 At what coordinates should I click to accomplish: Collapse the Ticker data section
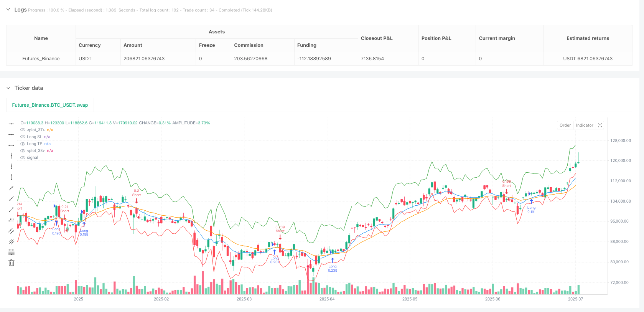[x=8, y=88]
